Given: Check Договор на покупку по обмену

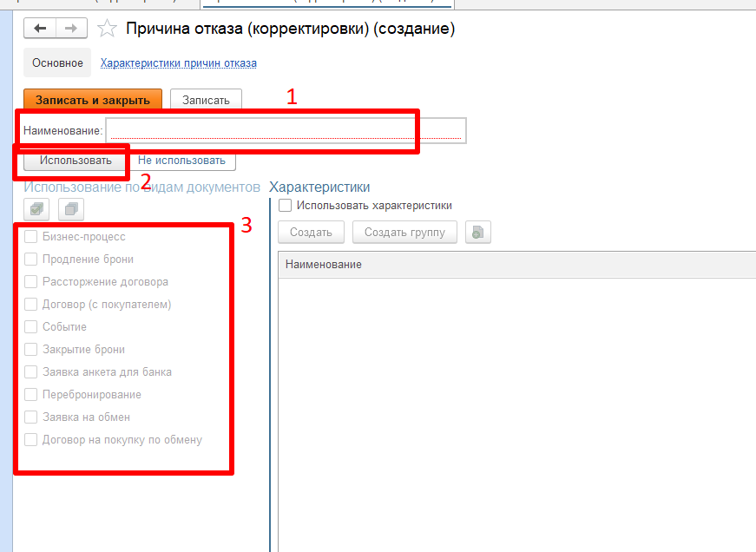Looking at the screenshot, I should coord(31,440).
